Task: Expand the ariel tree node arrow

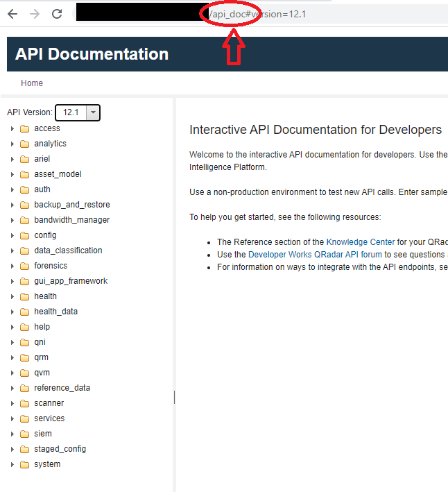Action: [12, 159]
